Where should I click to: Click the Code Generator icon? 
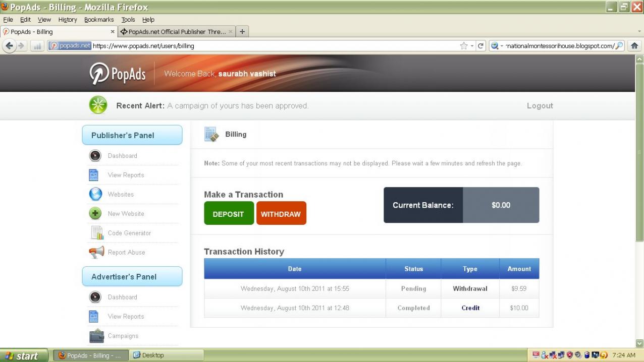coord(96,232)
